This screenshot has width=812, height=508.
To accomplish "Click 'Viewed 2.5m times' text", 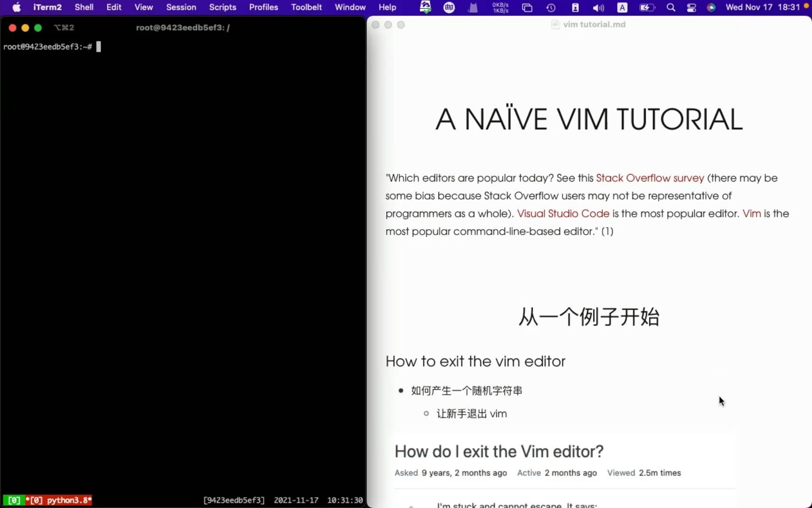I will [x=644, y=473].
